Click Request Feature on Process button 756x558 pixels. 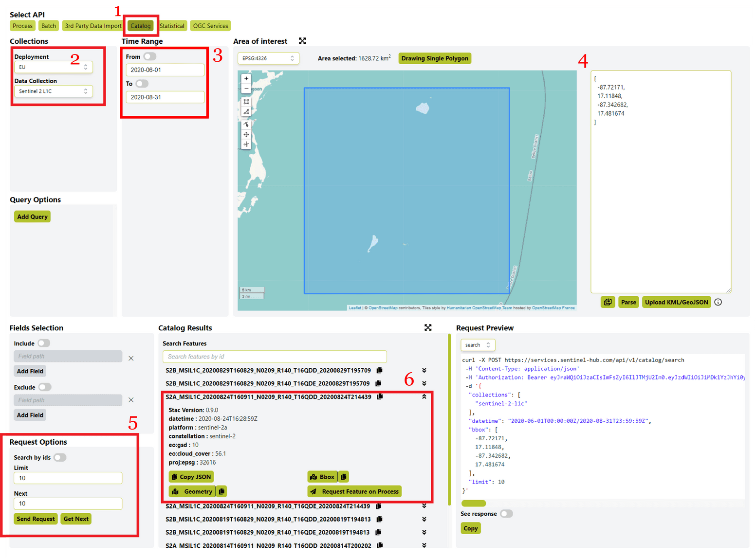[x=354, y=491]
